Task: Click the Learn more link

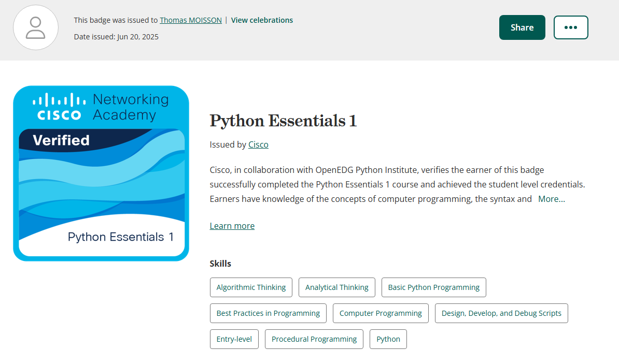Action: 232,226
